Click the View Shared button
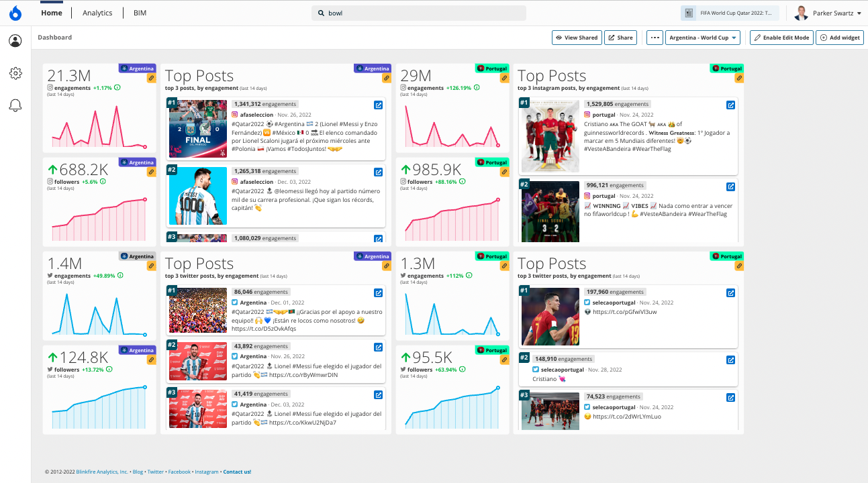Viewport: 868px width, 483px height. 577,38
